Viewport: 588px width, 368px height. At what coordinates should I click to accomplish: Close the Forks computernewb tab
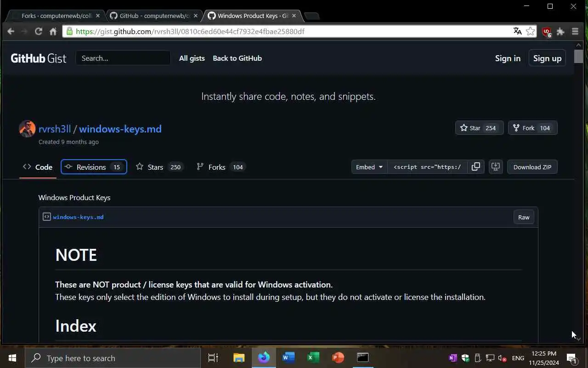point(97,16)
